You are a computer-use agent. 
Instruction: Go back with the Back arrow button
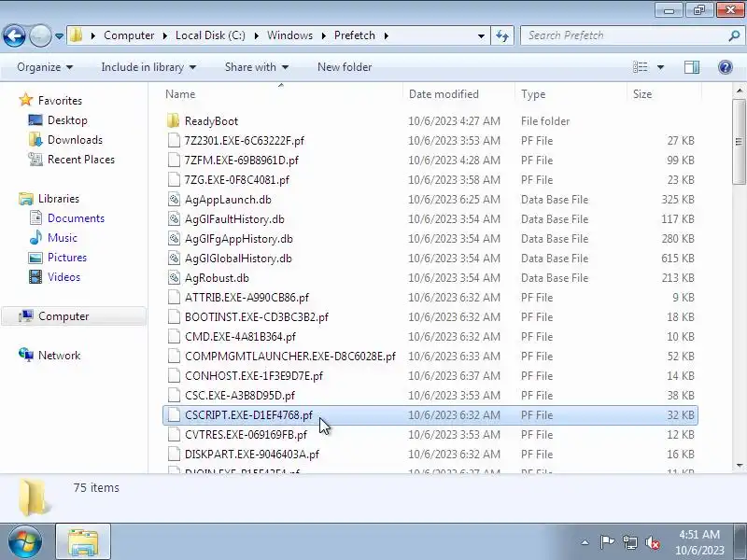point(14,35)
